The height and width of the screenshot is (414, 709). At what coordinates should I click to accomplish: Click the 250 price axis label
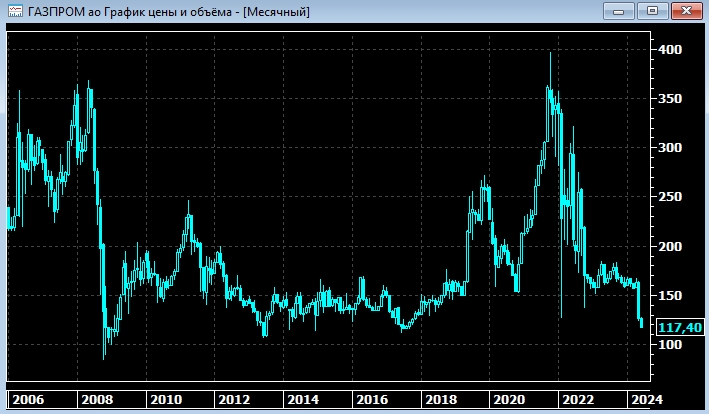[670, 197]
